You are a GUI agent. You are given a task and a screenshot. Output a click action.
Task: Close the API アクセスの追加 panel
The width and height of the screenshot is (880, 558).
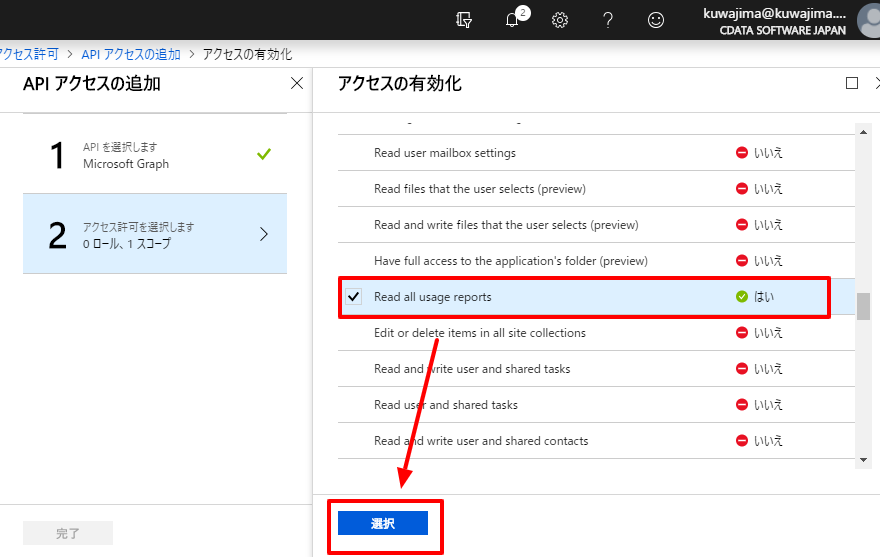click(297, 84)
